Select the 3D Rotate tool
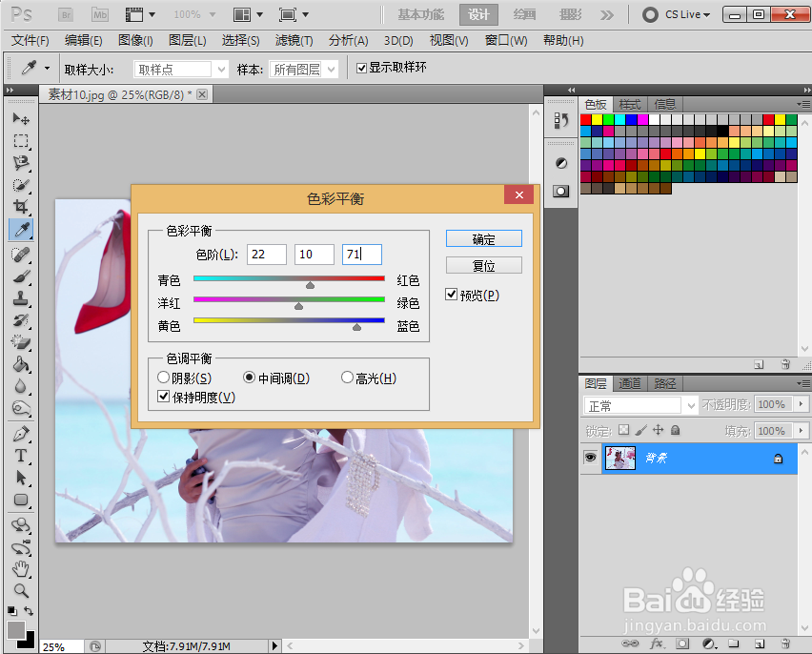Image resolution: width=812 pixels, height=654 pixels. point(21,525)
